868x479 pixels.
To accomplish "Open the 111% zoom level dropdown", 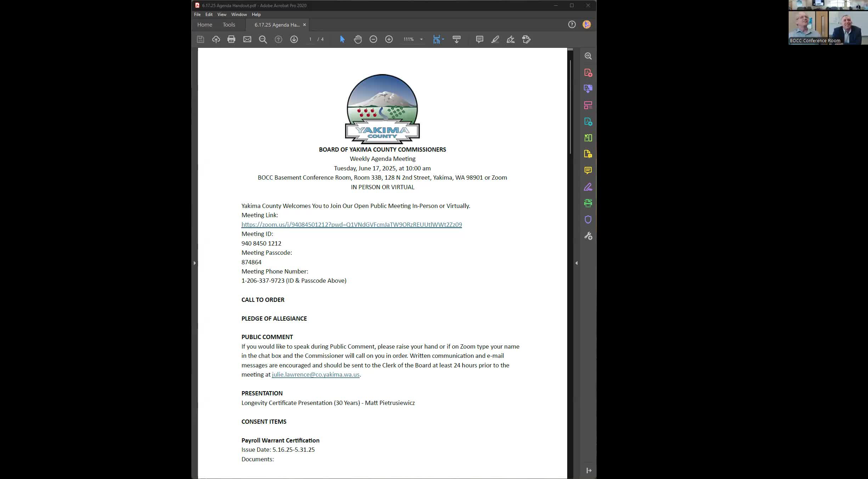I will click(421, 39).
